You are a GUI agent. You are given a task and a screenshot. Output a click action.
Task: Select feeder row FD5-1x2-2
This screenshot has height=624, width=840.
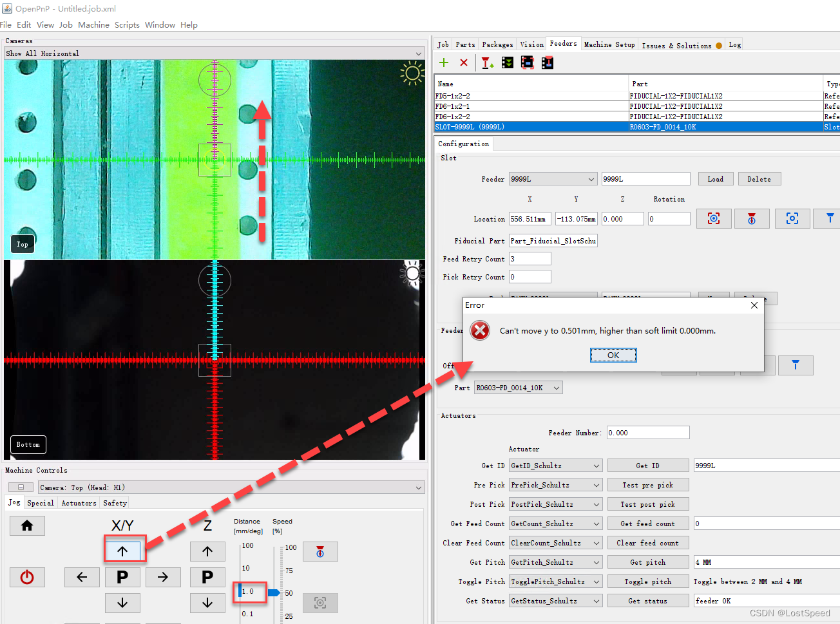click(637, 96)
